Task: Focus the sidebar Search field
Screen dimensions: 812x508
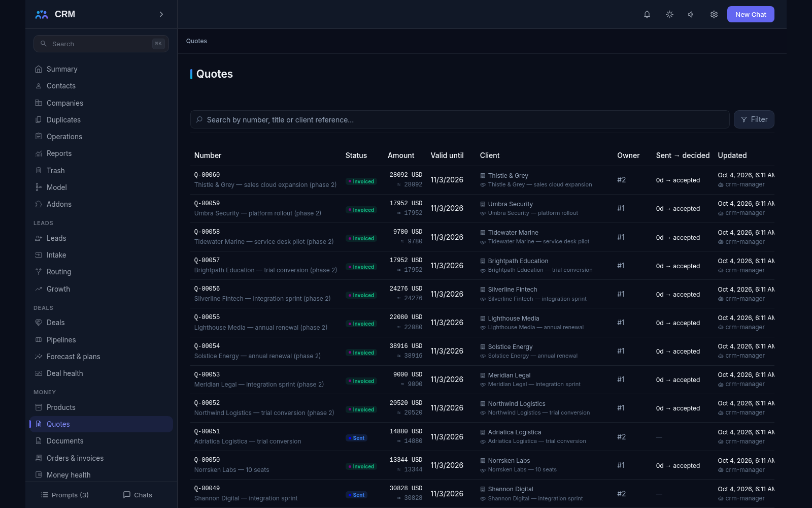Action: (x=101, y=44)
